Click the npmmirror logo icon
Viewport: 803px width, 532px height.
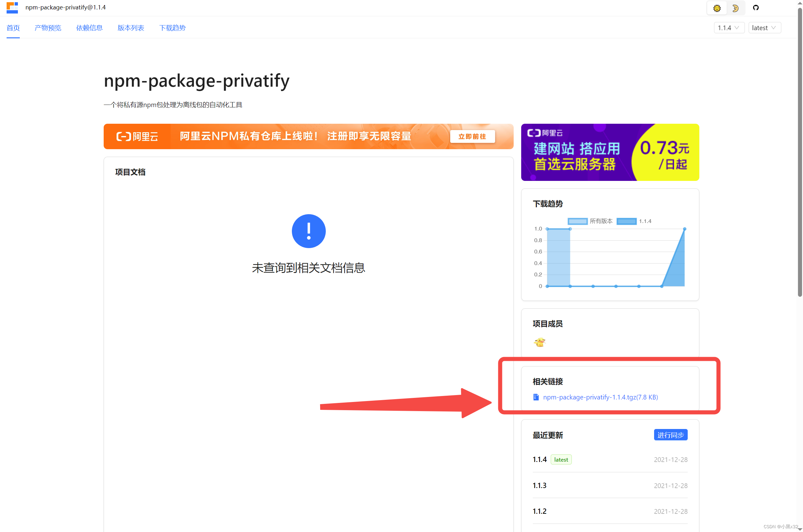(12, 8)
